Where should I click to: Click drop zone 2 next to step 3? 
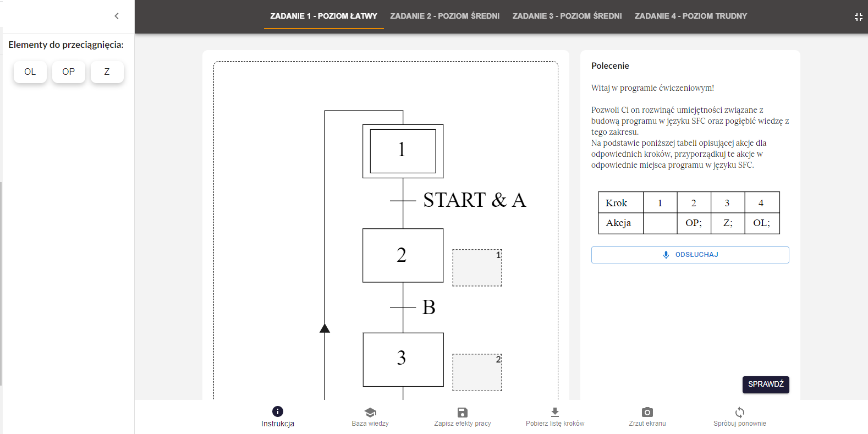click(477, 372)
